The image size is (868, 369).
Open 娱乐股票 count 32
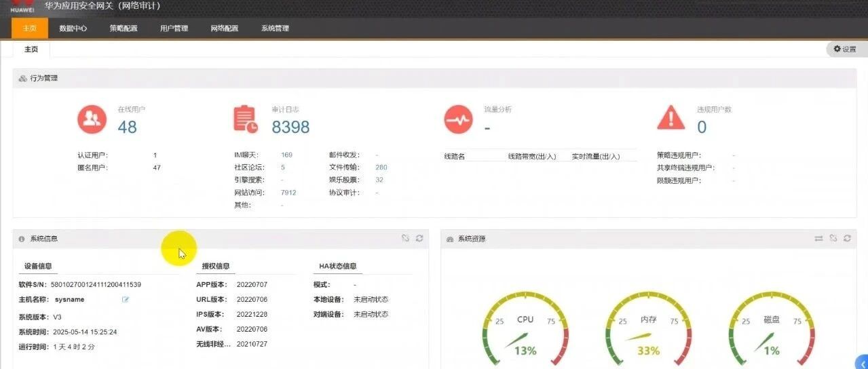379,180
